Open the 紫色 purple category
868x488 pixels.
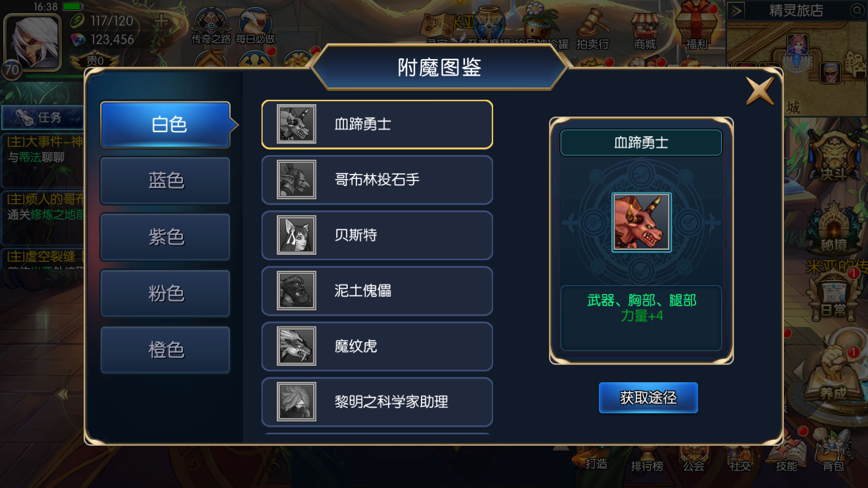click(x=165, y=237)
